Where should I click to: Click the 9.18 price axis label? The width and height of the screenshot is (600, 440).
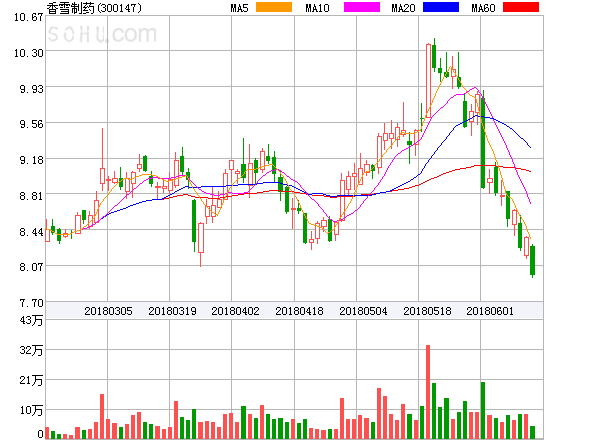31,160
